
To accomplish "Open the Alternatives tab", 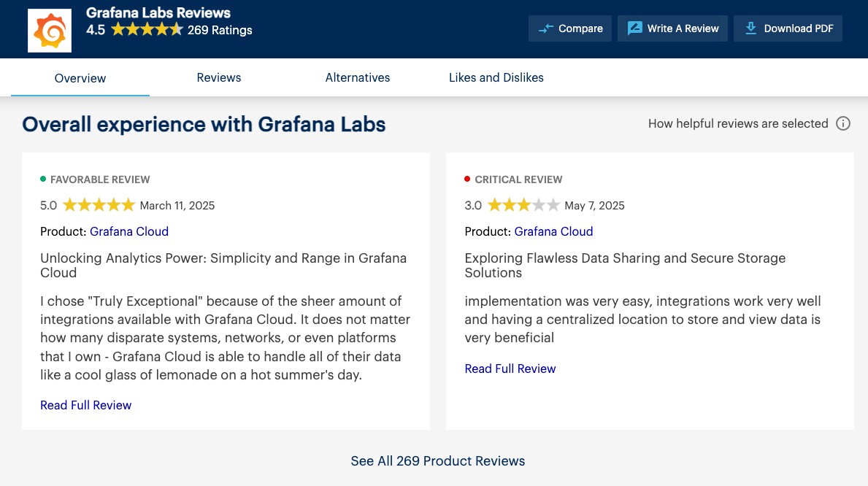I will click(x=358, y=77).
